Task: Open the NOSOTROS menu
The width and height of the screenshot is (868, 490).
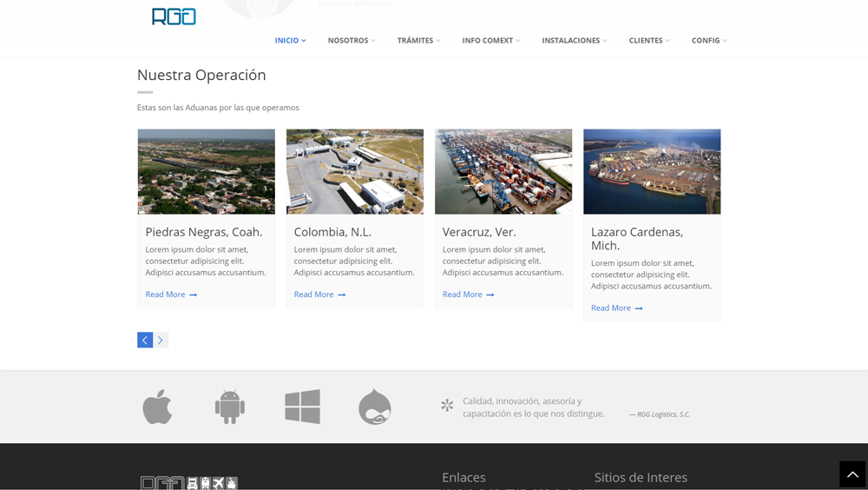Action: pyautogui.click(x=352, y=41)
